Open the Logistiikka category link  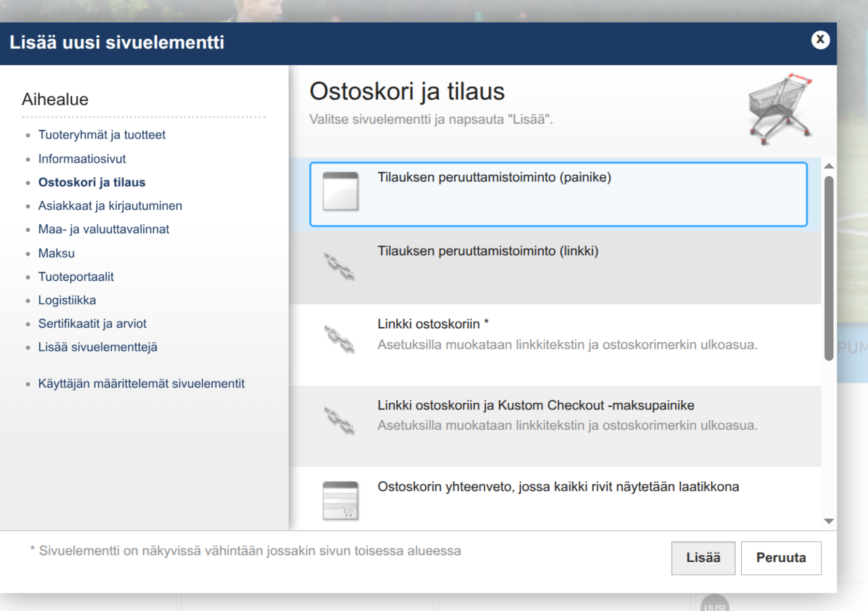click(67, 300)
